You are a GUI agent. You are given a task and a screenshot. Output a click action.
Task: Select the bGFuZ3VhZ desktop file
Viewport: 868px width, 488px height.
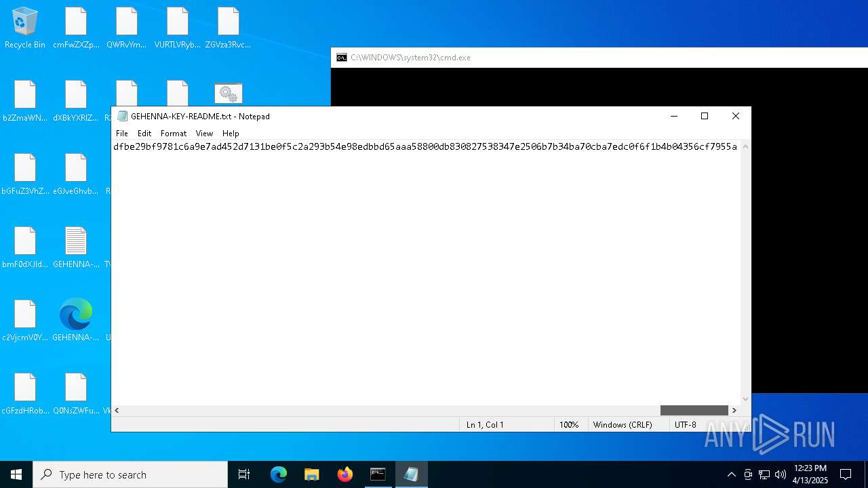coord(25,174)
